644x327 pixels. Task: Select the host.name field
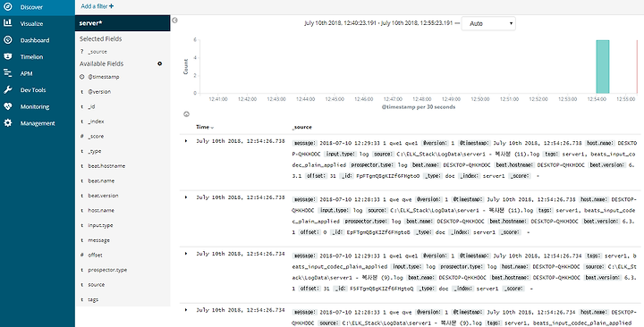pyautogui.click(x=101, y=210)
